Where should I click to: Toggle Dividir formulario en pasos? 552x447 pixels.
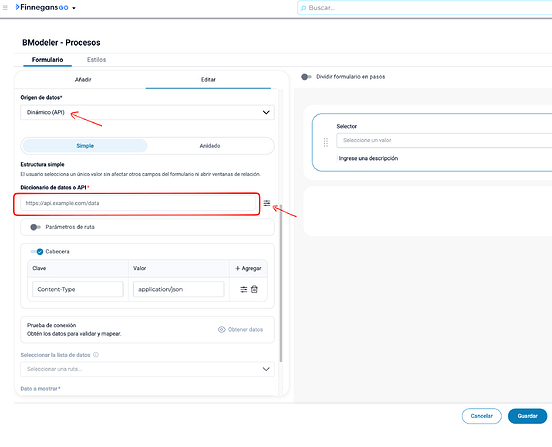(x=306, y=77)
